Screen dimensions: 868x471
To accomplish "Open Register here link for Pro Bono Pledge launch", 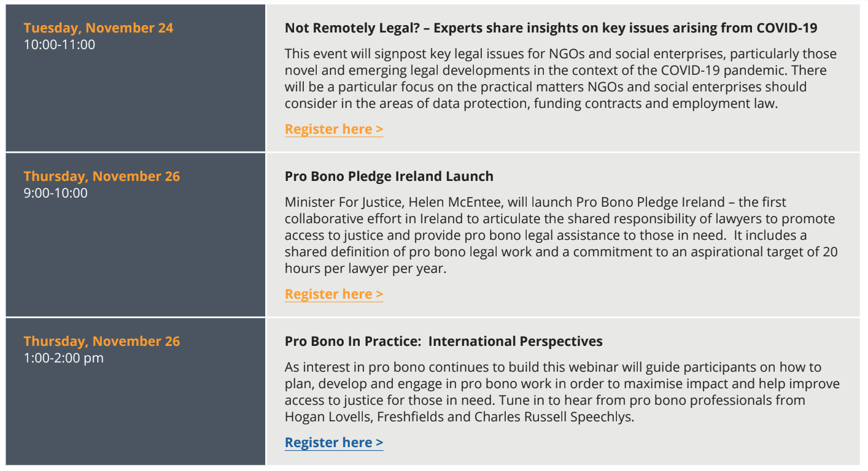I will click(334, 294).
